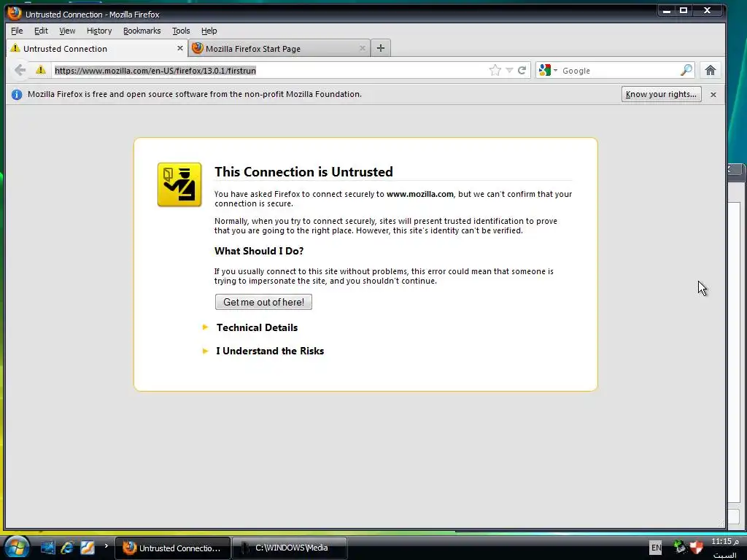Open a new tab with the plus button
This screenshot has height=560, width=747.
380,48
